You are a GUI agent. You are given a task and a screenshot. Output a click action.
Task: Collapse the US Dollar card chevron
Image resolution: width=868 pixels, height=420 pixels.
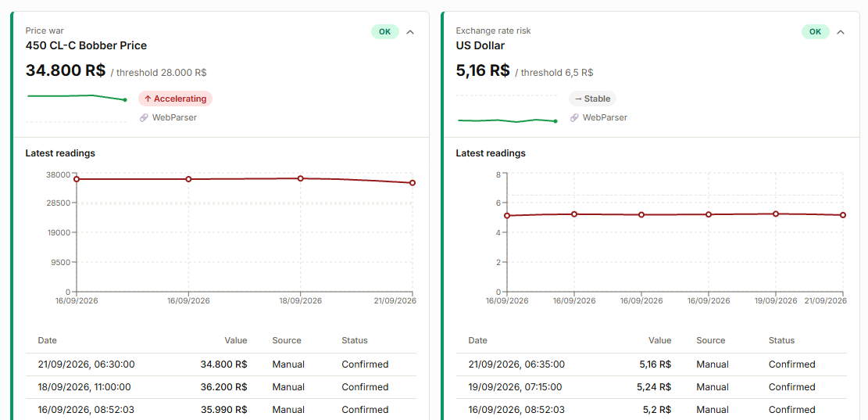[x=841, y=32]
